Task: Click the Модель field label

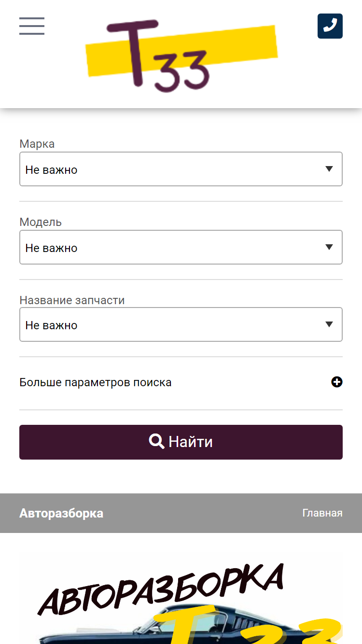Action: (41, 222)
